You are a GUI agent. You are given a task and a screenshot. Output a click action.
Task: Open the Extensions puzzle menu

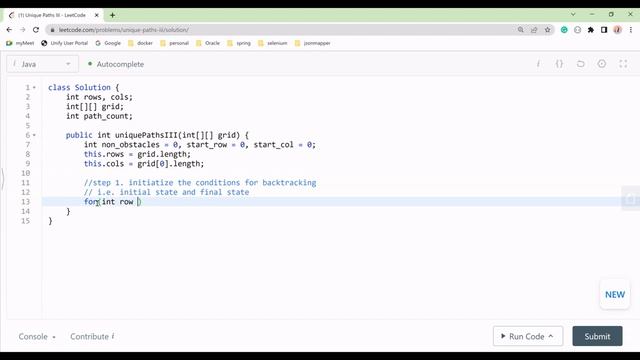click(591, 30)
